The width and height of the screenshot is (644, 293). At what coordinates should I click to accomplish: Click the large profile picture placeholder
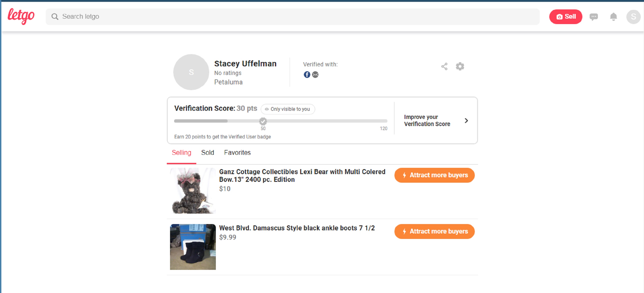click(x=191, y=72)
